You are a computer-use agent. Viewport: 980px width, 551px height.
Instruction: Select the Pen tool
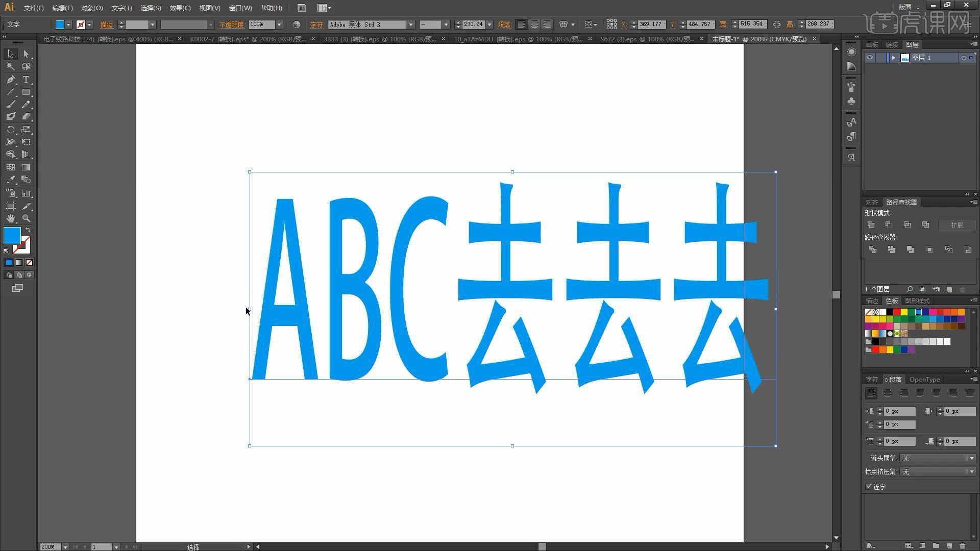coord(10,80)
